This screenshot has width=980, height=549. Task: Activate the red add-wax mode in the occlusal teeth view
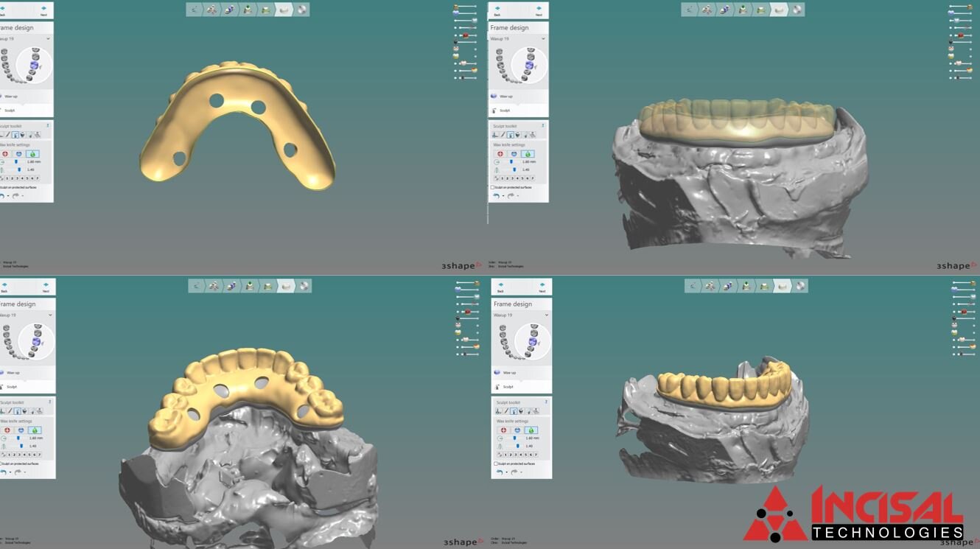(x=7, y=430)
